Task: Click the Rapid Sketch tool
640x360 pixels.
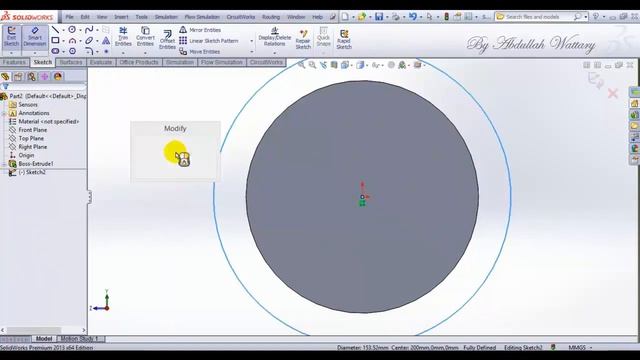Action: tap(344, 39)
